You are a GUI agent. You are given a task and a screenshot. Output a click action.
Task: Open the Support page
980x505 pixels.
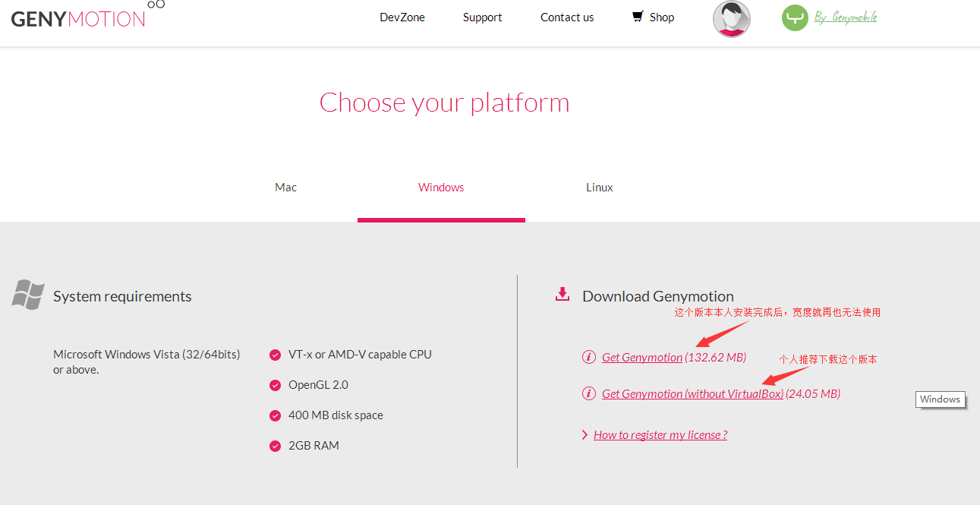483,17
